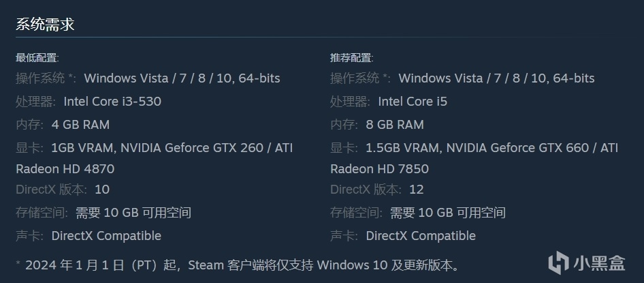Click the recommended 声卡 DirectX Compatible entry
Viewport: 644px width, 283px height.
pyautogui.click(x=421, y=236)
